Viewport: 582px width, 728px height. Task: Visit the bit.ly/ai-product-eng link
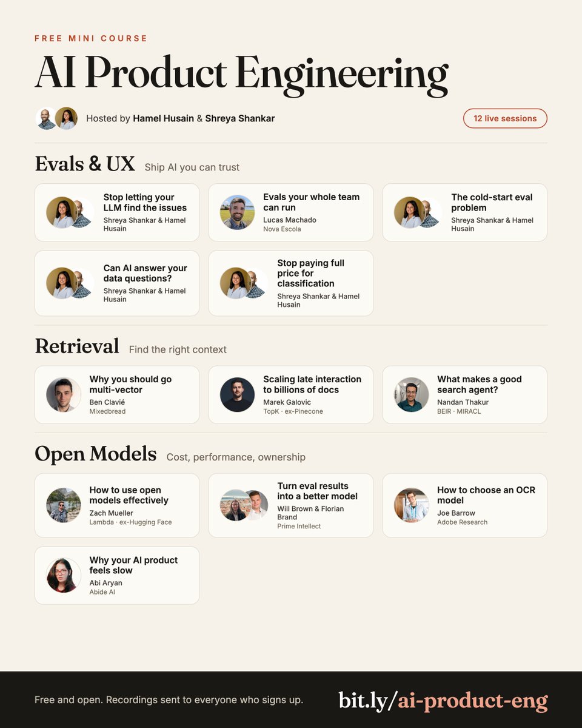coord(443,700)
